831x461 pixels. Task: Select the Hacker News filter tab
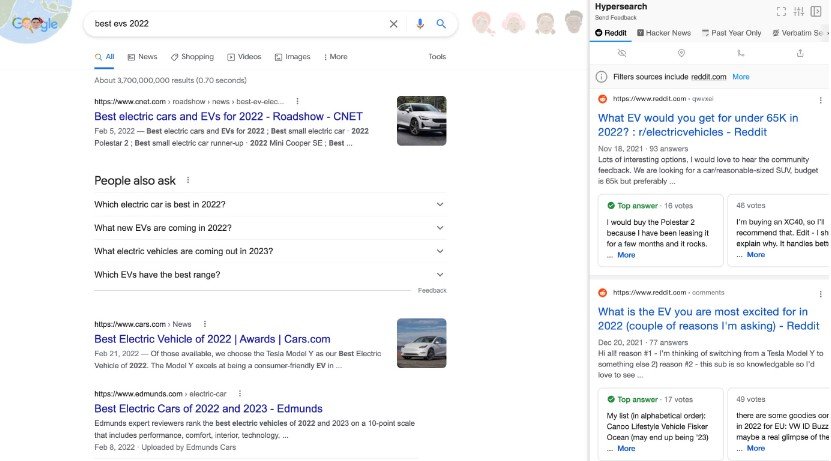click(x=664, y=33)
